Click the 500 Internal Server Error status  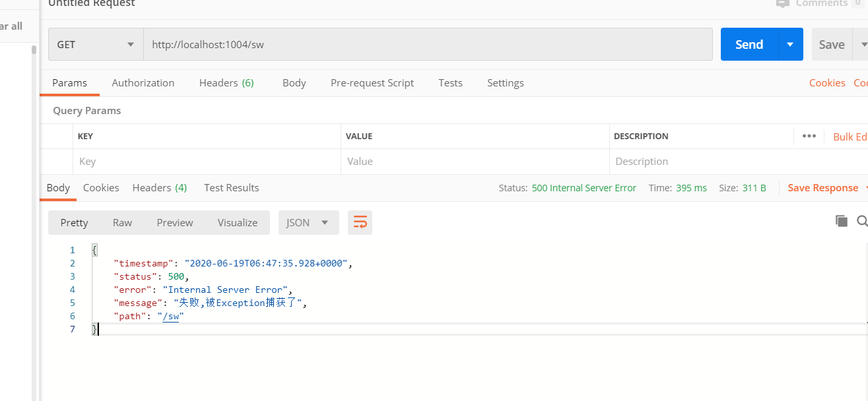point(584,188)
